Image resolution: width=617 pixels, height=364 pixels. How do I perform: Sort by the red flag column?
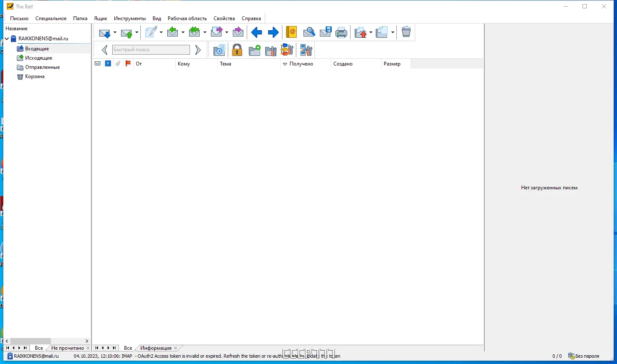(128, 64)
